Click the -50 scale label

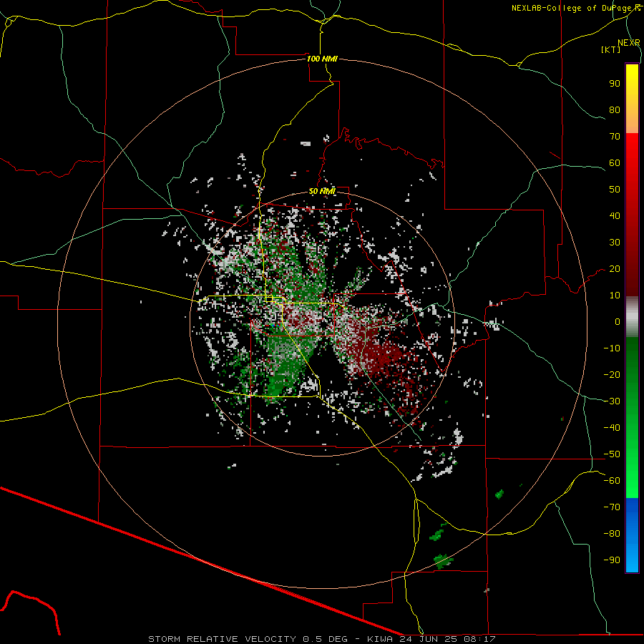612,454
